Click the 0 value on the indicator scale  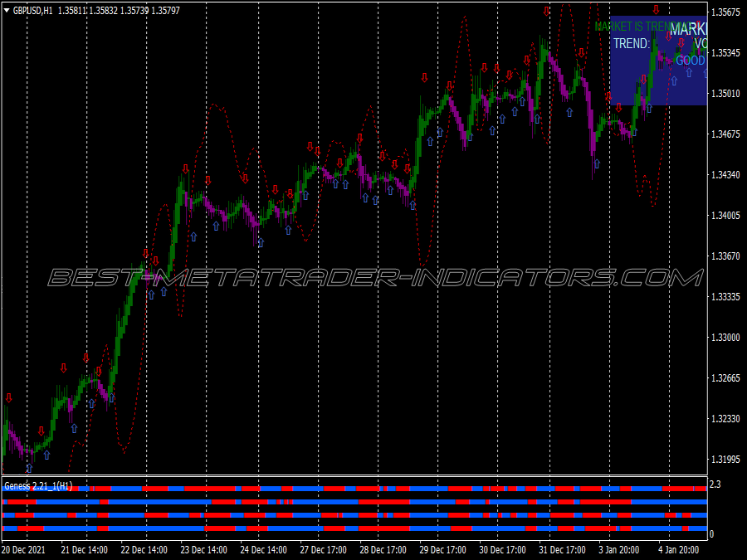[x=712, y=534]
